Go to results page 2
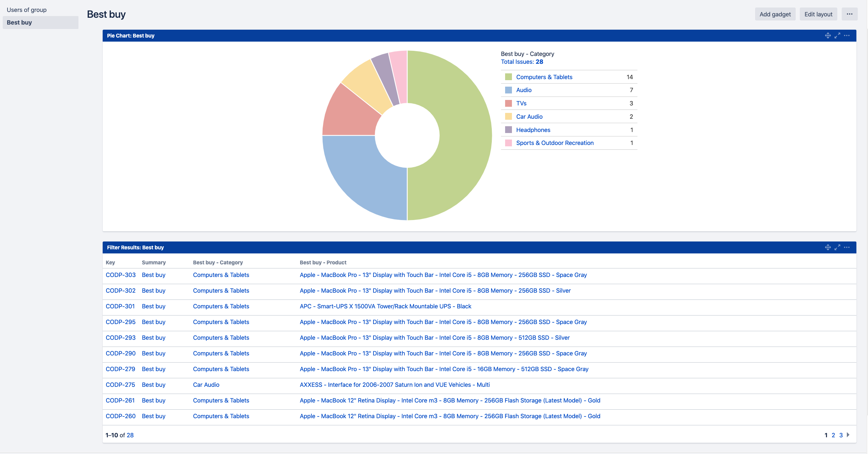 pyautogui.click(x=833, y=435)
